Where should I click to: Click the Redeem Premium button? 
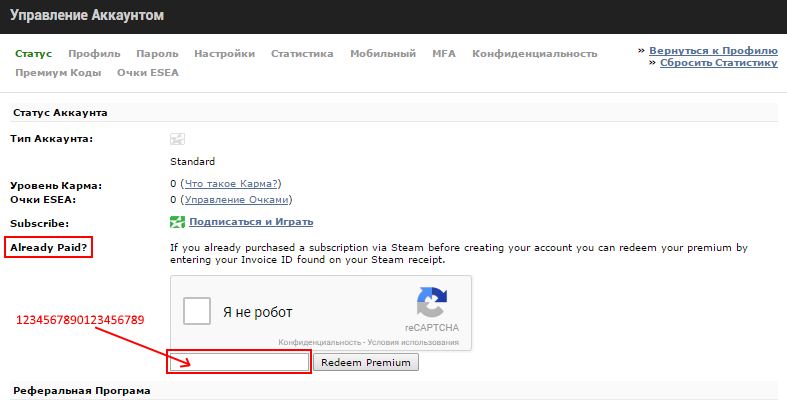pos(366,362)
